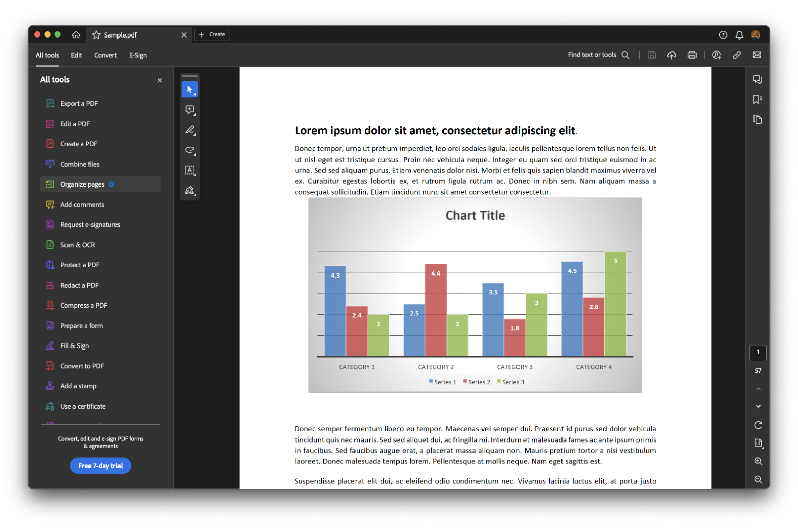Image resolution: width=798 pixels, height=532 pixels.
Task: Edit the current page number field
Action: 758,353
